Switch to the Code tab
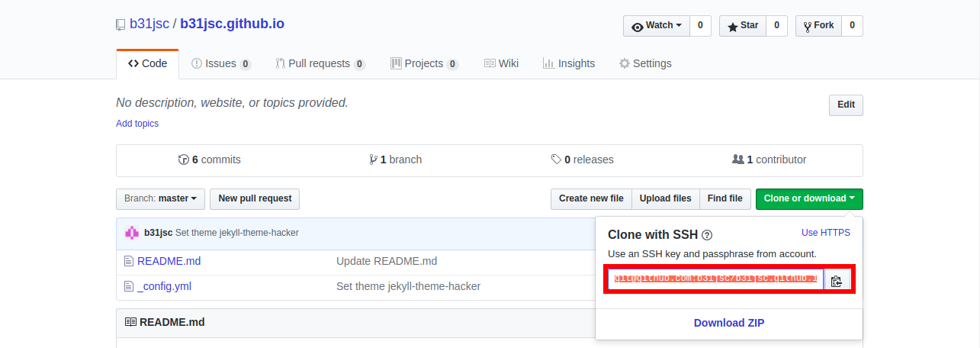Screen dimensions: 980x348 coord(147,63)
